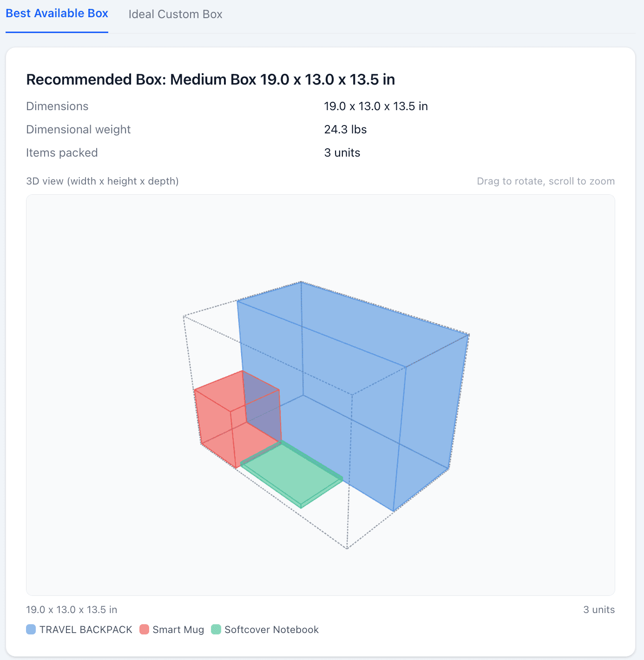The height and width of the screenshot is (660, 644).
Task: Switch to the Ideal Custom Box tab
Action: click(x=175, y=14)
